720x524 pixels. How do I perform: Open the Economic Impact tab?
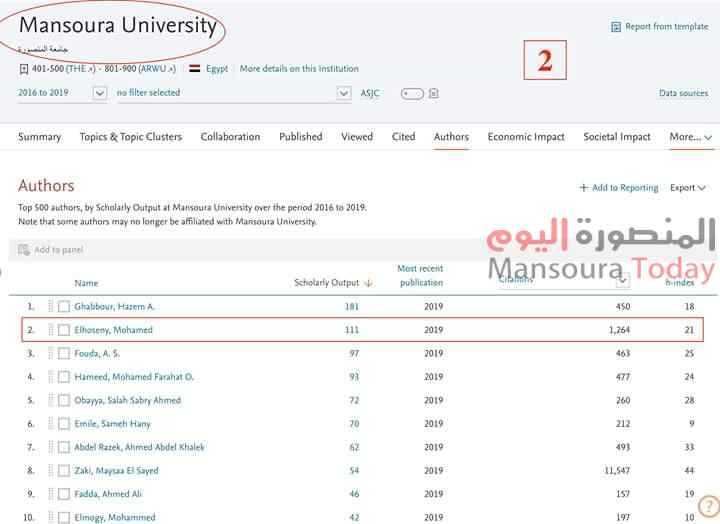point(526,137)
